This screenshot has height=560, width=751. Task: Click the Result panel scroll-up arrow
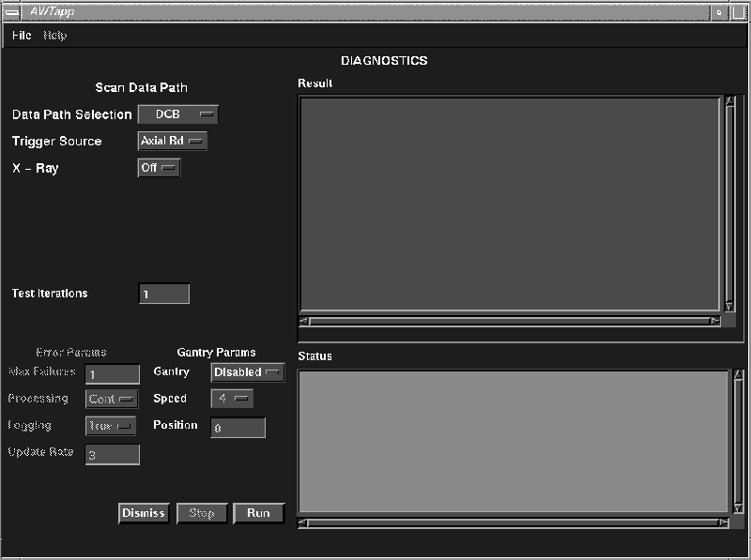click(x=729, y=101)
